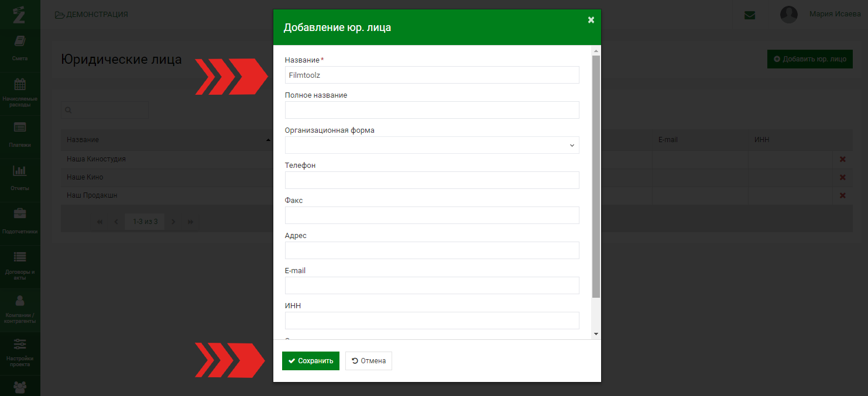Viewport: 868px width, 396px height.
Task: Open Компании / контрагенты section
Action: (20, 309)
